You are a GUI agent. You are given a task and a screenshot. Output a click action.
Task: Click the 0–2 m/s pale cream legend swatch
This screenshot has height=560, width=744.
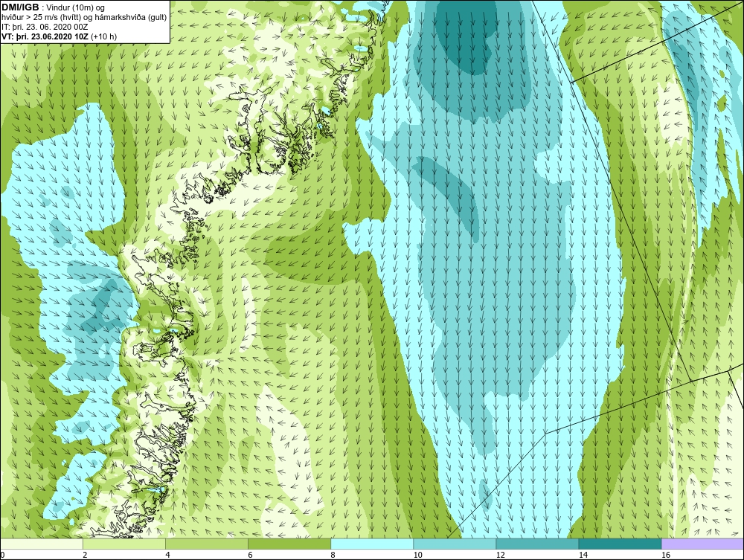point(42,544)
